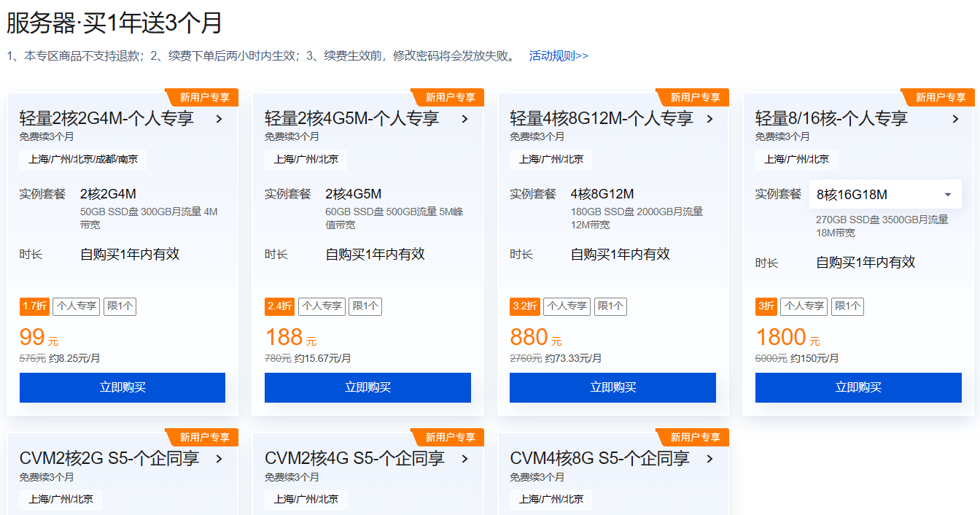
Task: Open the 活动规则>> link
Action: click(559, 55)
